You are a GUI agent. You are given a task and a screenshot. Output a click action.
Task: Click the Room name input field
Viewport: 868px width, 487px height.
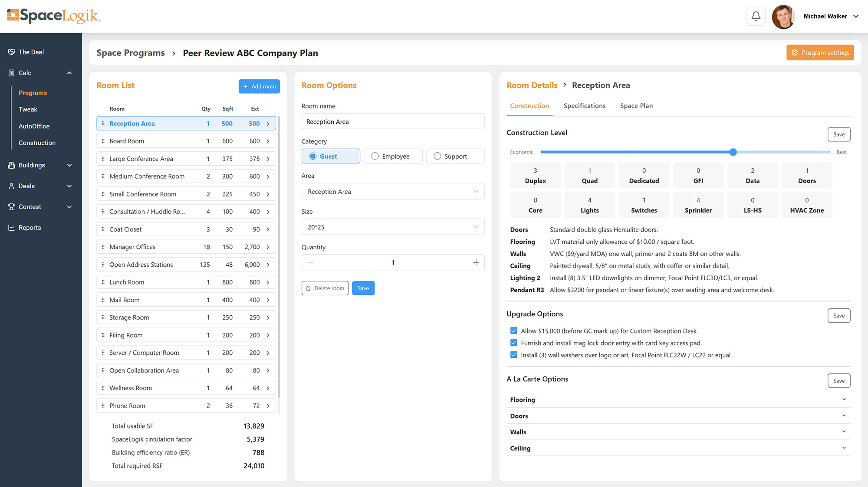(393, 122)
